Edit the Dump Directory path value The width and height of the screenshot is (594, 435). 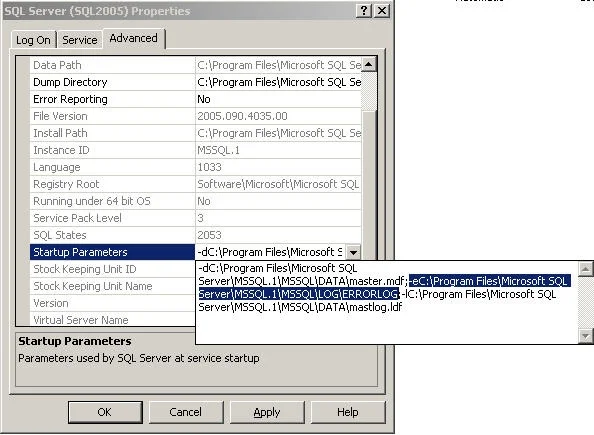tap(279, 82)
